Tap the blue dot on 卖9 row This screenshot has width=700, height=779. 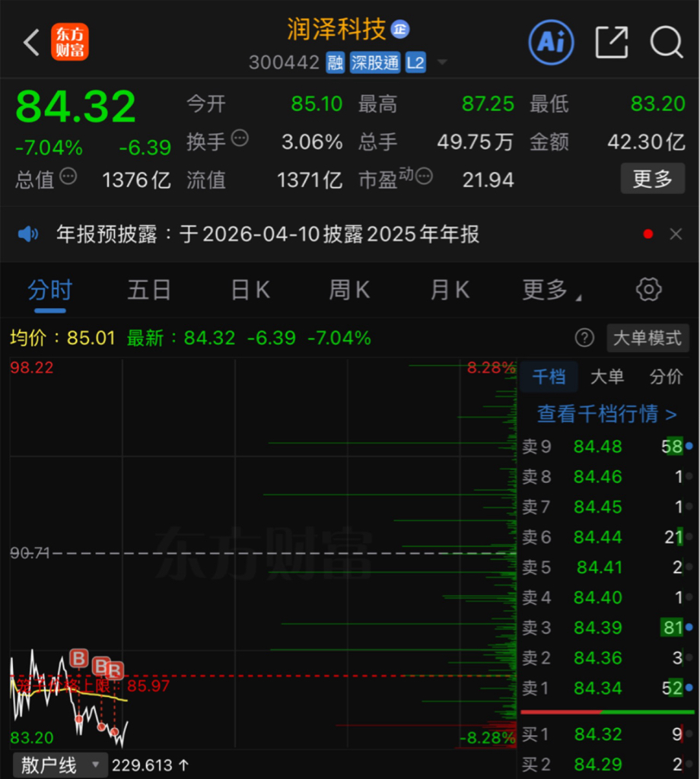coord(689,446)
